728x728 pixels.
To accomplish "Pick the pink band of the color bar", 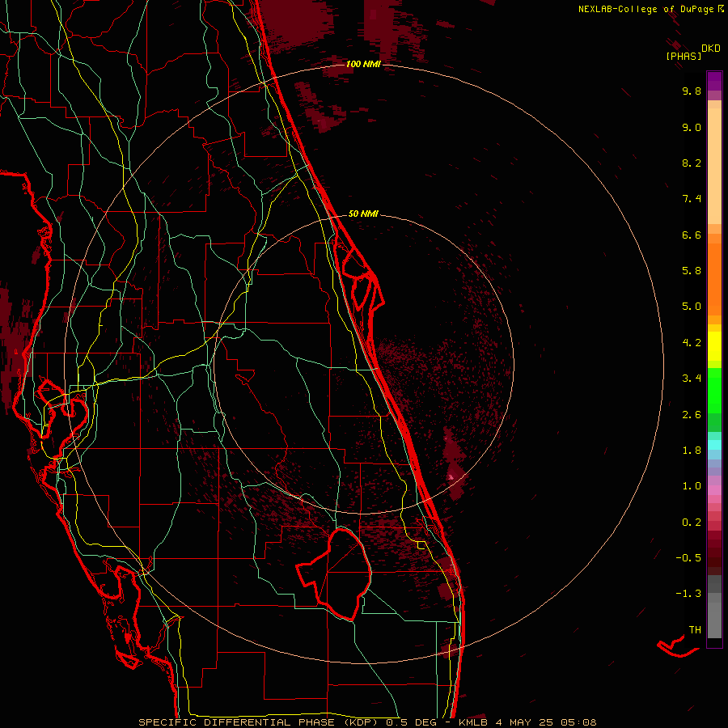I will tap(714, 491).
